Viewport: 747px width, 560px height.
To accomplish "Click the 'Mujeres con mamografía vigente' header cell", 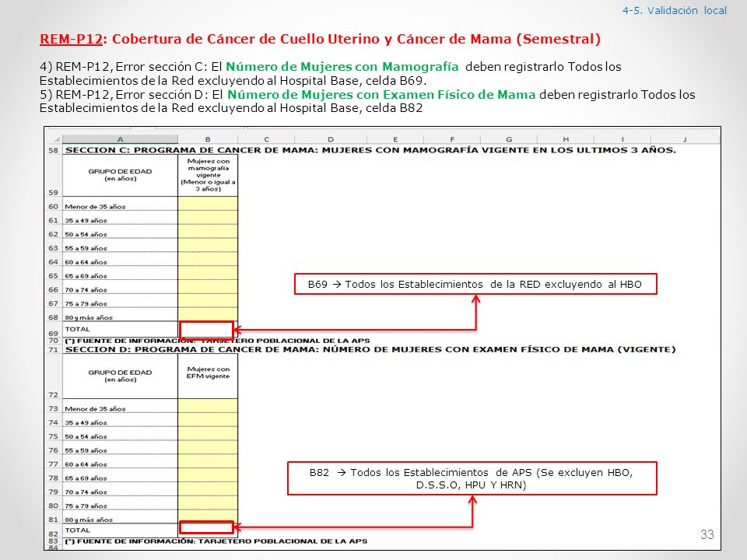I will coord(209,175).
